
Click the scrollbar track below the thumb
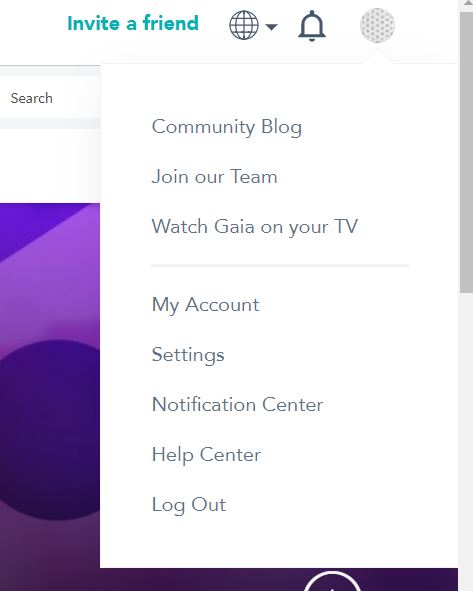(466, 441)
